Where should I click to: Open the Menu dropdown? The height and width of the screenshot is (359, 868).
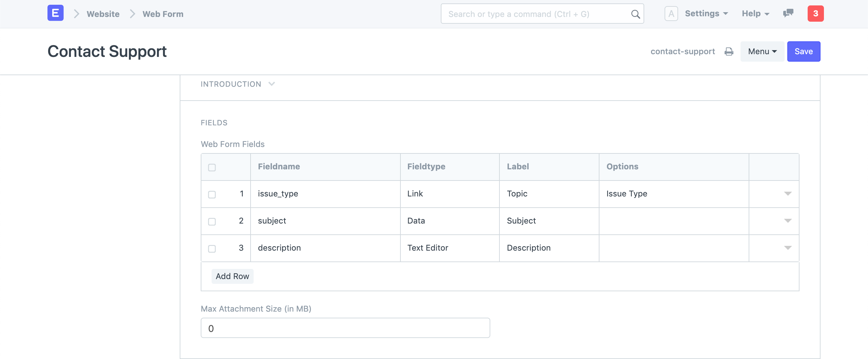pos(762,51)
